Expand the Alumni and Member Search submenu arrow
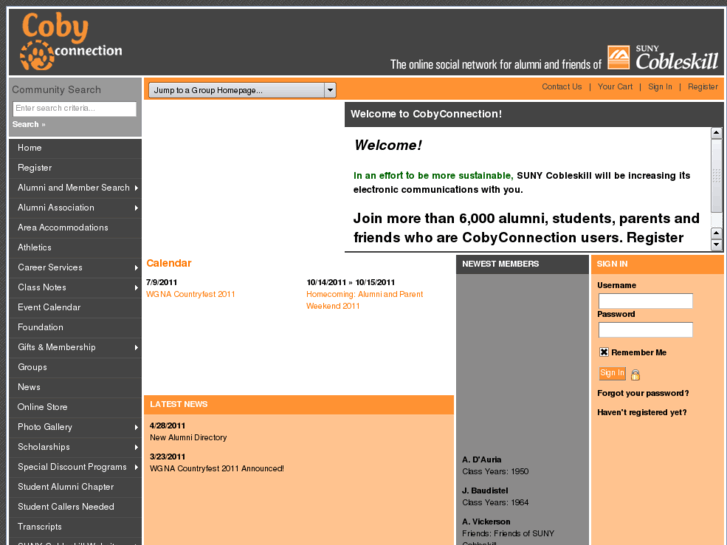 [x=136, y=188]
